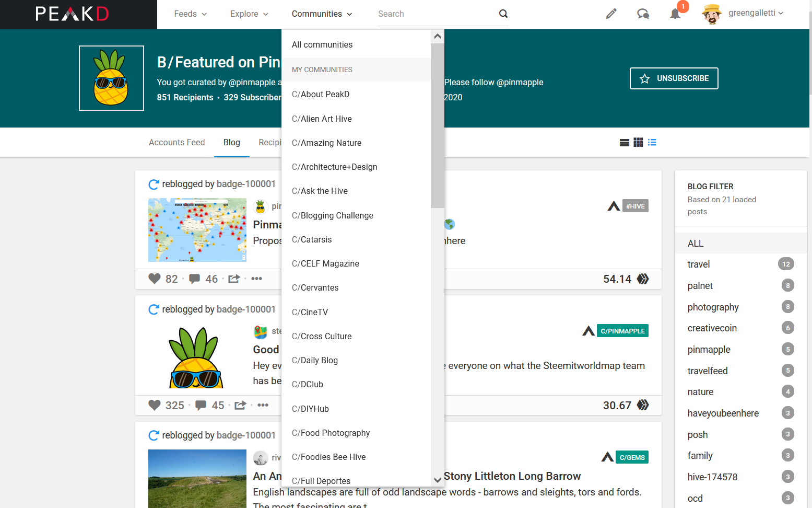Click the dropdown scroll-up arrow
This screenshot has width=812, height=508.
click(438, 36)
